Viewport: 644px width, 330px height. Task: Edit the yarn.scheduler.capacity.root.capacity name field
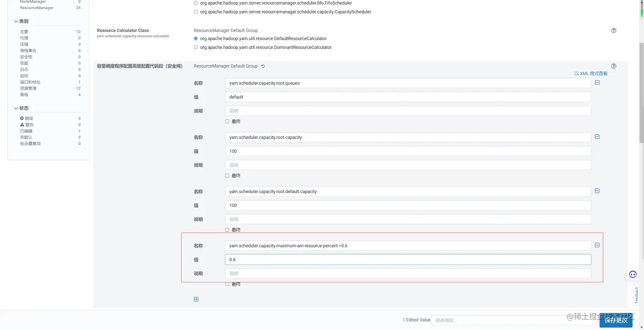(408, 137)
